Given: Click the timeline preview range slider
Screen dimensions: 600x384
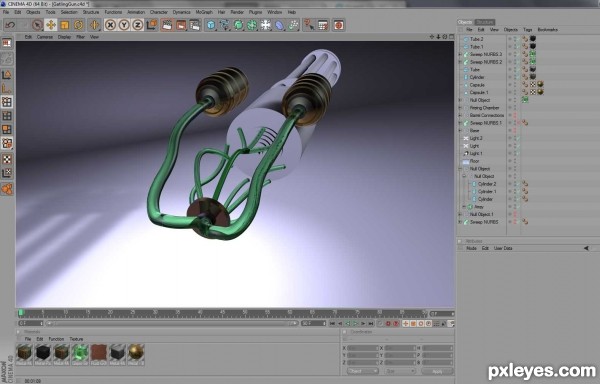Looking at the screenshot, I should pyautogui.click(x=172, y=324).
